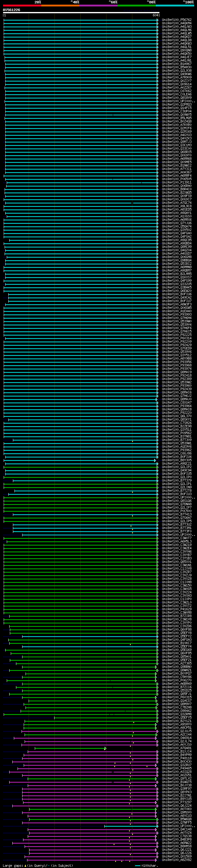
Task: Select the label UniRef100_A7KVR0
Action: point(177,125)
